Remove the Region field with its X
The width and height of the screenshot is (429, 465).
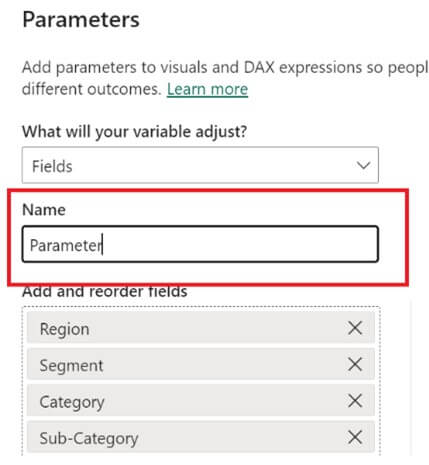355,328
